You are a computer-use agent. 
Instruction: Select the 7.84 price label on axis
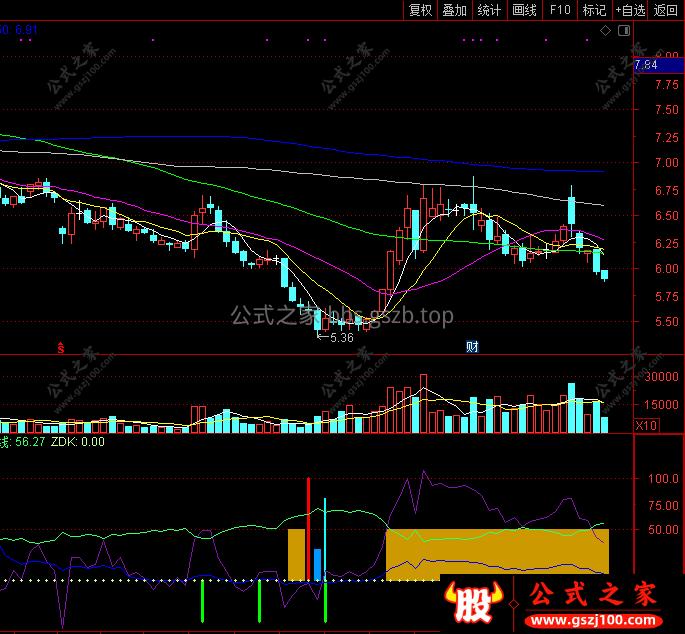click(x=659, y=65)
